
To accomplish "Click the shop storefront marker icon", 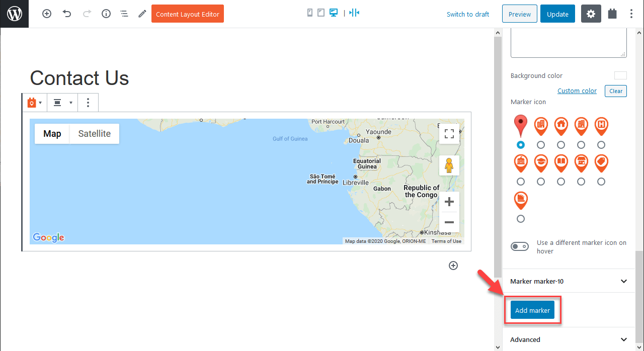I will click(581, 163).
